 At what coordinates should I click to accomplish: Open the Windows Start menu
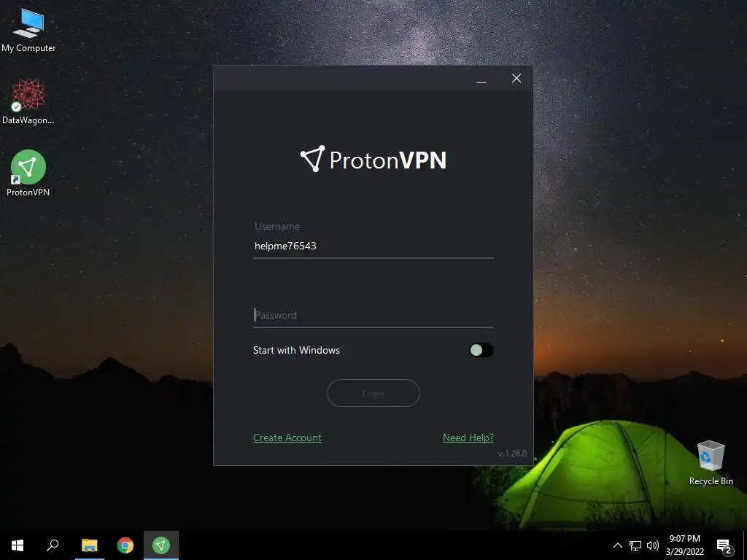click(x=18, y=545)
